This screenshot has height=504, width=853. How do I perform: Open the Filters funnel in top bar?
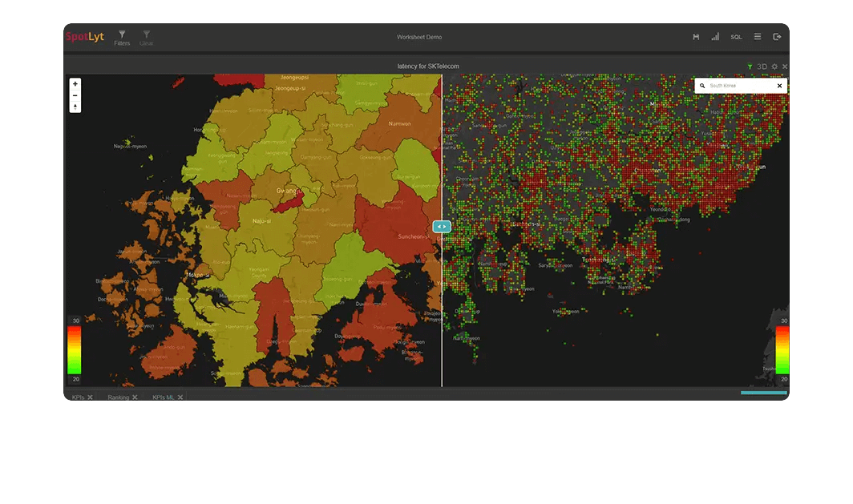point(122,37)
